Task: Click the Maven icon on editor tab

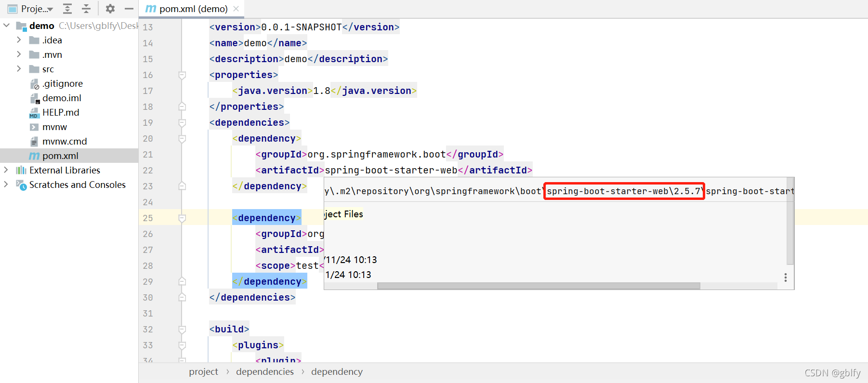Action: 151,9
